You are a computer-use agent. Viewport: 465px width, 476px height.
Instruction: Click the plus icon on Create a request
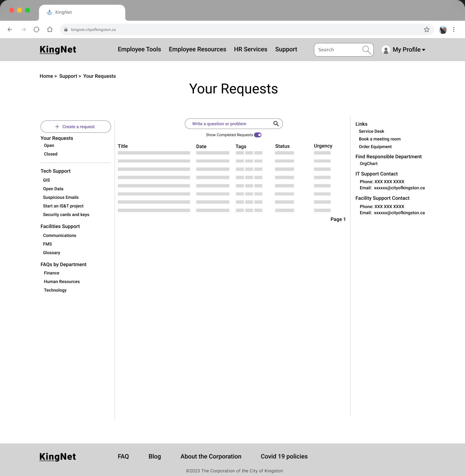coord(57,126)
